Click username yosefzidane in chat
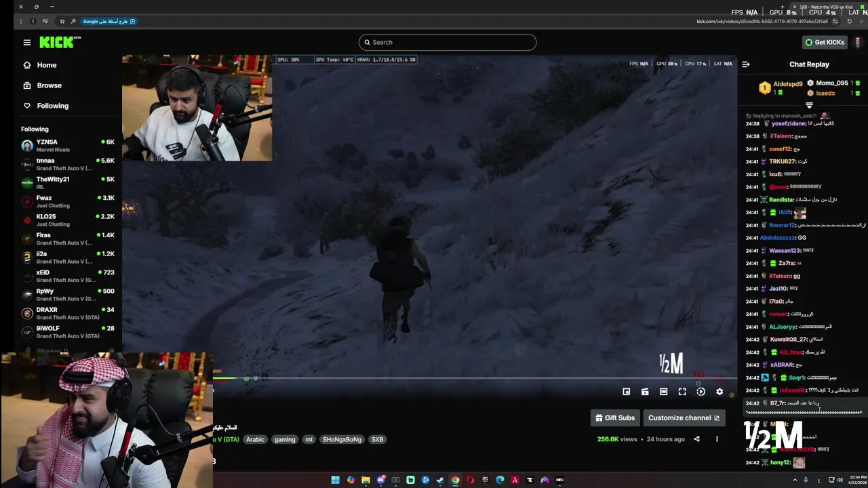The image size is (868, 488). pos(788,123)
